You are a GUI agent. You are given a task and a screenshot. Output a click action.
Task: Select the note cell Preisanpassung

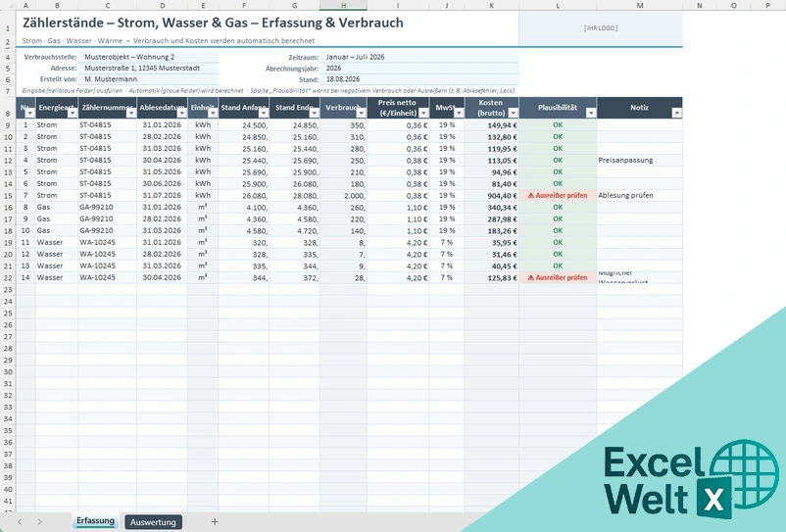640,161
